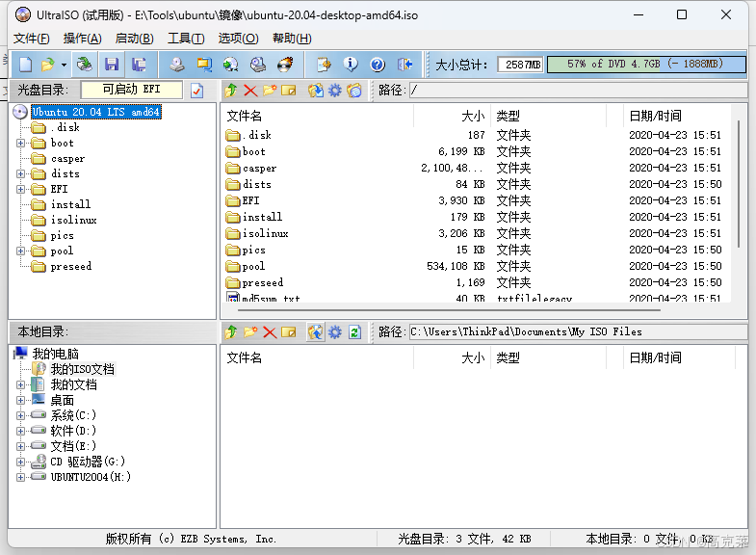Create new folder in local directory pane
This screenshot has height=555, width=756.
(250, 331)
